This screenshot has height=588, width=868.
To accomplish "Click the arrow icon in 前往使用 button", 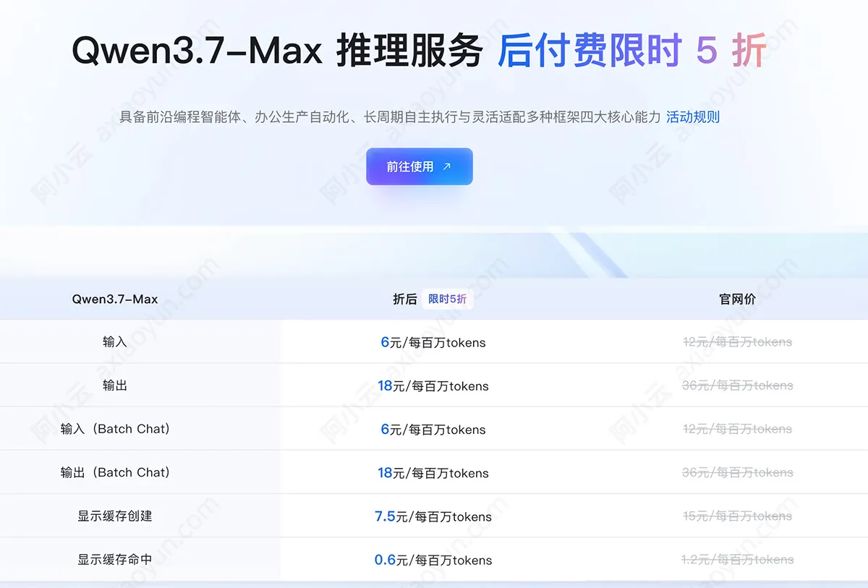I will 446,166.
